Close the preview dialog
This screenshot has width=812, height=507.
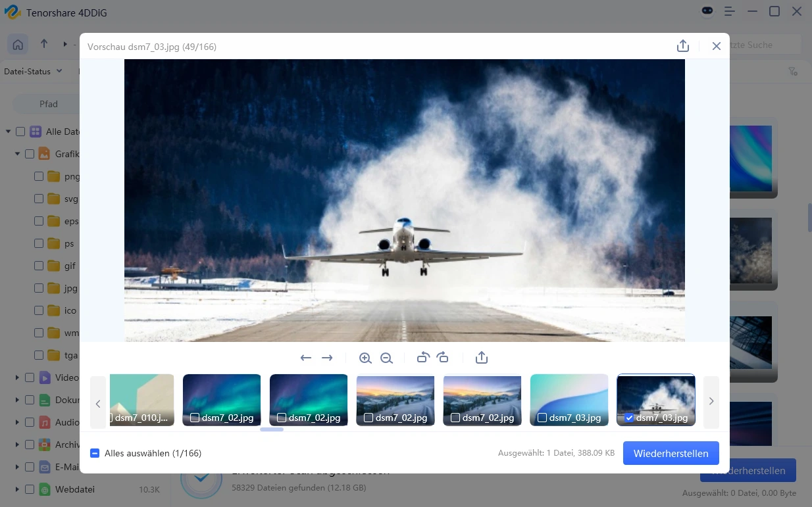tap(716, 46)
